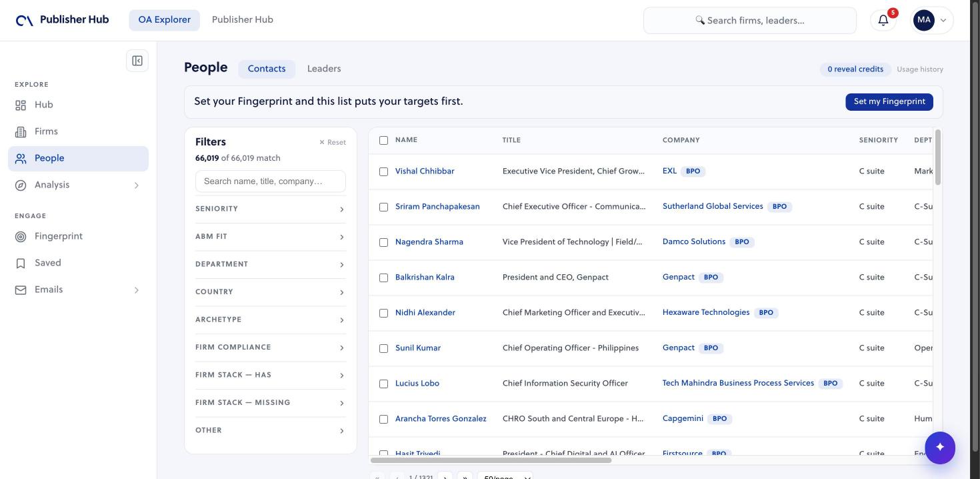This screenshot has width=980, height=479.
Task: Click the People icon in sidebar
Action: (21, 159)
